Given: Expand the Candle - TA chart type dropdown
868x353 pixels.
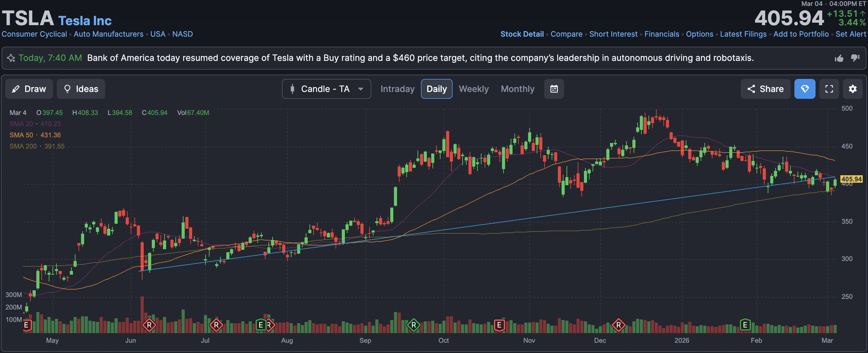Looking at the screenshot, I should click(x=326, y=89).
